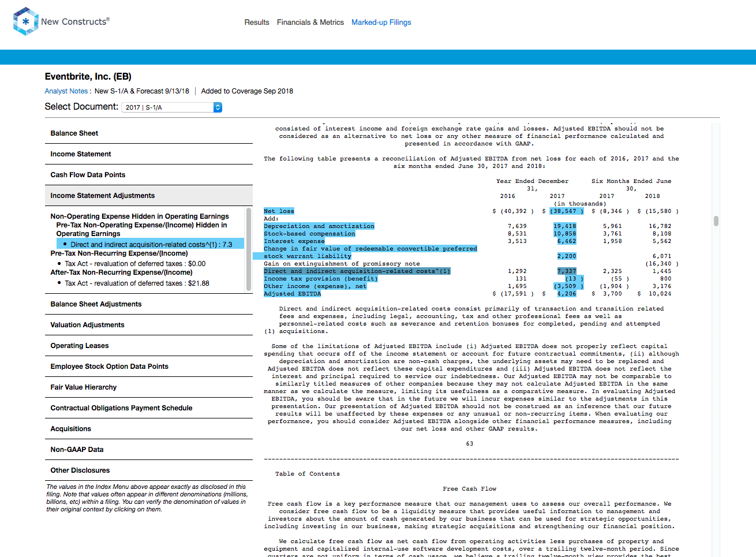This screenshot has height=557, width=756.
Task: Click the Table of Contents text
Action: click(x=308, y=474)
